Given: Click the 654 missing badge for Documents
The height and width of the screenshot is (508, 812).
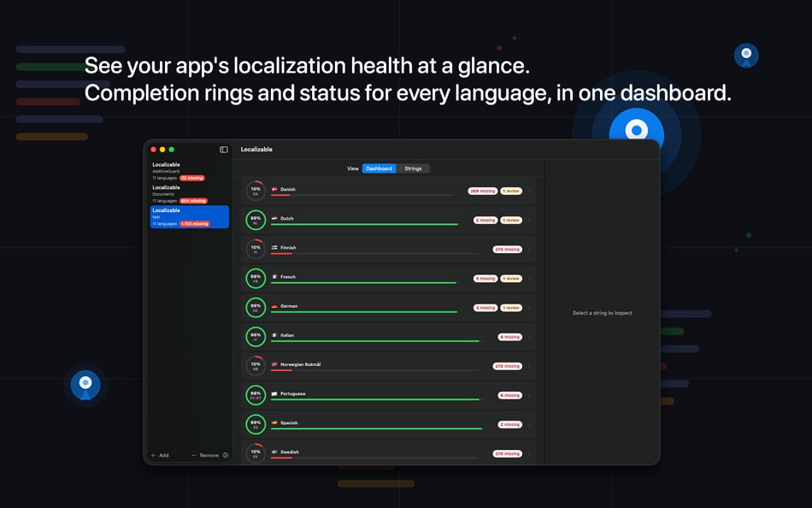Looking at the screenshot, I should coord(194,201).
